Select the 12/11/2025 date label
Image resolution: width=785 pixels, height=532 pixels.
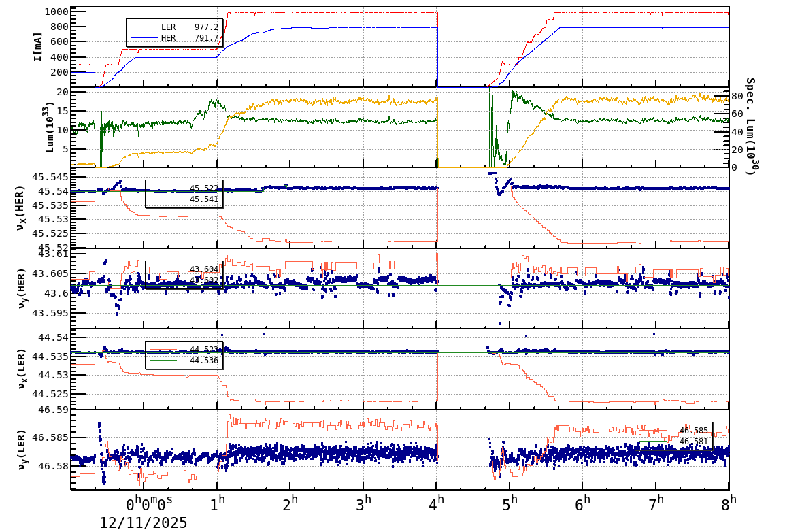tap(143, 523)
